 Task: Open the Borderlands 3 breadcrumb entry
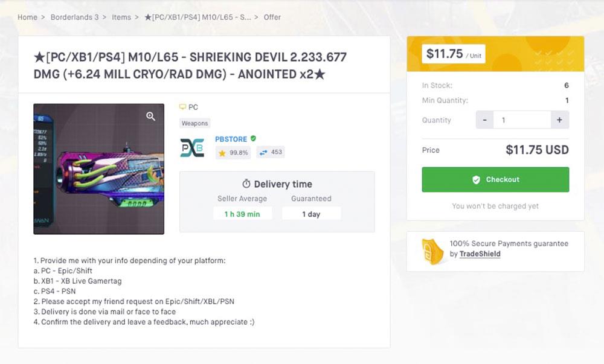tap(75, 17)
